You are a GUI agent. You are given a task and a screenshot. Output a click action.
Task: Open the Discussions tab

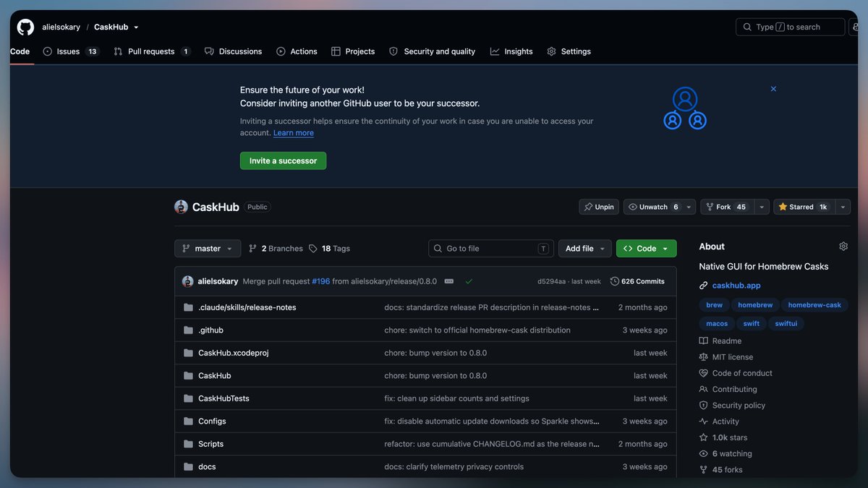pyautogui.click(x=233, y=51)
